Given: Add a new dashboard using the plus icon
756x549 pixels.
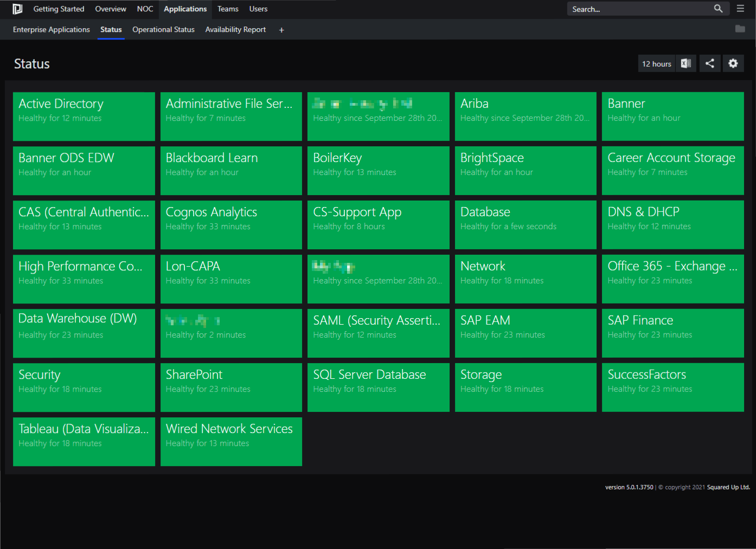Looking at the screenshot, I should (x=281, y=30).
